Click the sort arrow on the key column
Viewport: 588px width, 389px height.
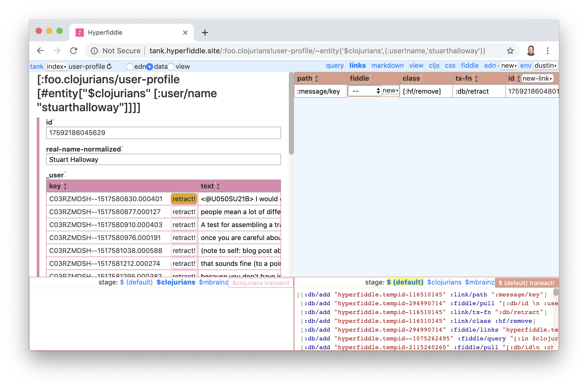(65, 186)
